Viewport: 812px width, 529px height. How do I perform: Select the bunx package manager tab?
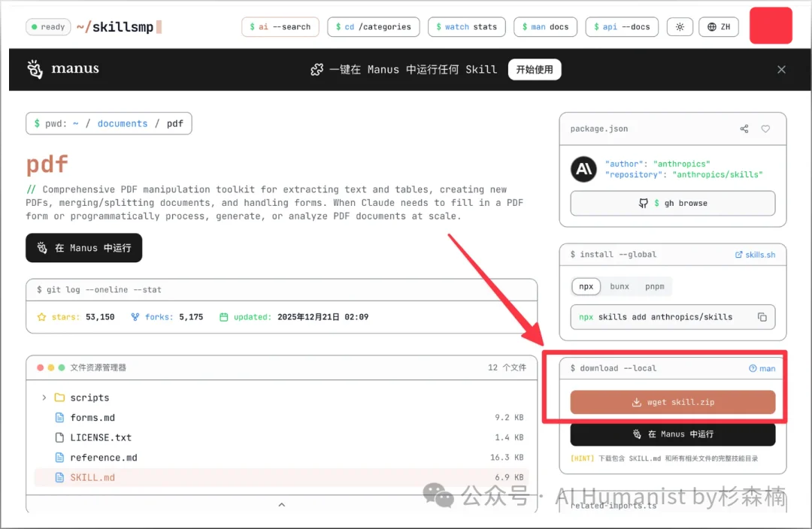(620, 286)
